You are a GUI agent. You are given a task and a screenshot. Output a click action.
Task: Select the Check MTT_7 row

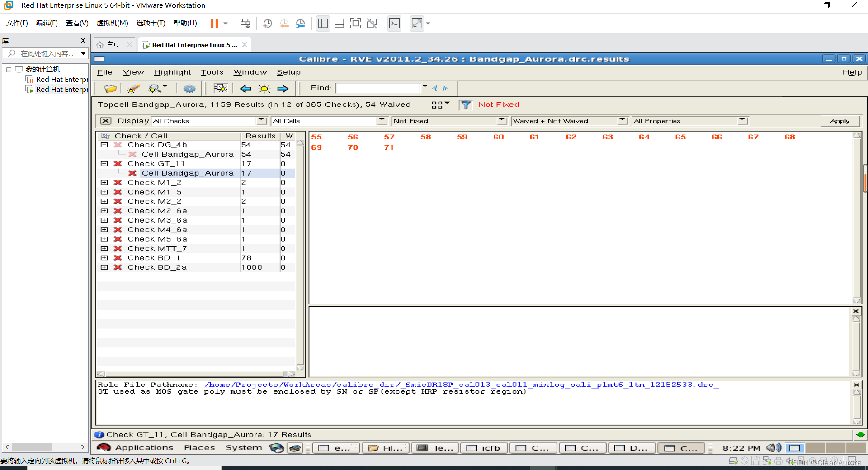click(196, 248)
